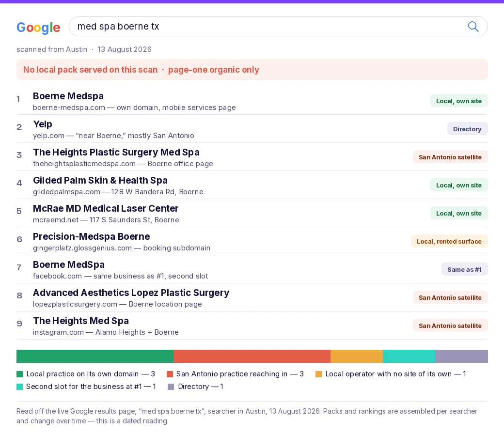Click the 'instagram.com — Alamo Heights + Boerne' line
Screen dimensions: 504x434
(x=106, y=332)
